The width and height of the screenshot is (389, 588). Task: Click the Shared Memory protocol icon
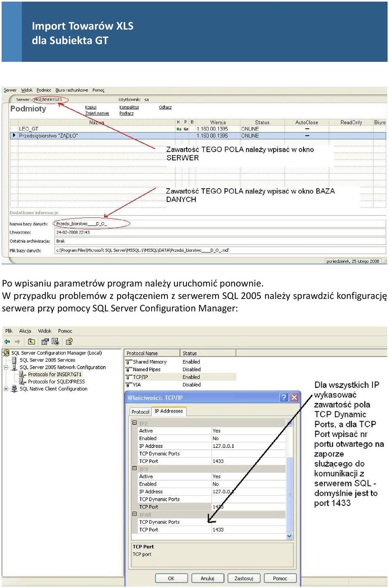pyautogui.click(x=129, y=362)
